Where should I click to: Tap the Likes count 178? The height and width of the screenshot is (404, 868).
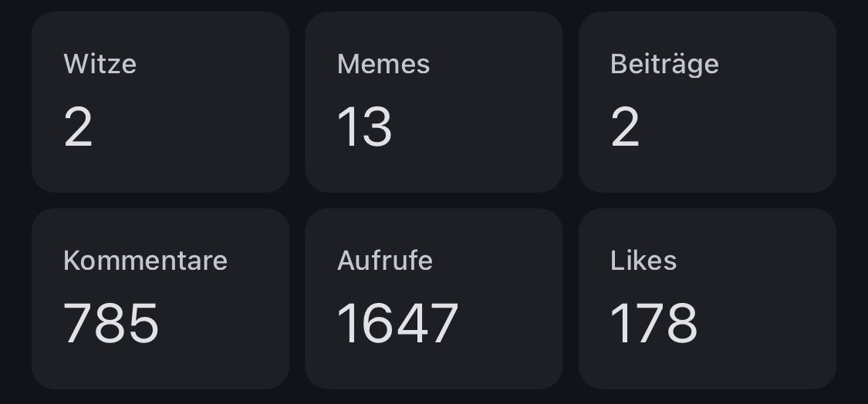coord(654,323)
